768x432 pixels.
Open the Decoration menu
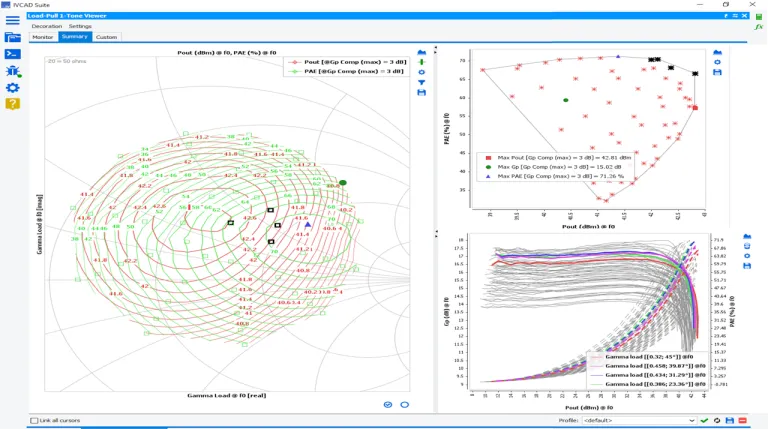tap(47, 26)
